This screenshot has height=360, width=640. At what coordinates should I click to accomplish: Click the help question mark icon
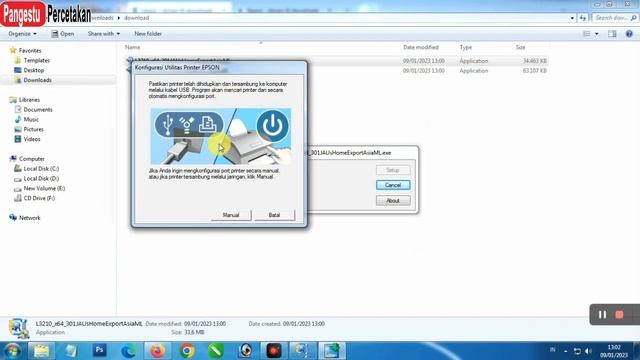click(x=629, y=34)
